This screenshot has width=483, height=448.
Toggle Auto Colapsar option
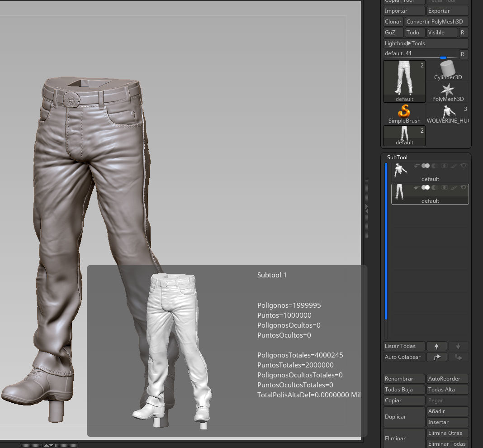pyautogui.click(x=404, y=357)
